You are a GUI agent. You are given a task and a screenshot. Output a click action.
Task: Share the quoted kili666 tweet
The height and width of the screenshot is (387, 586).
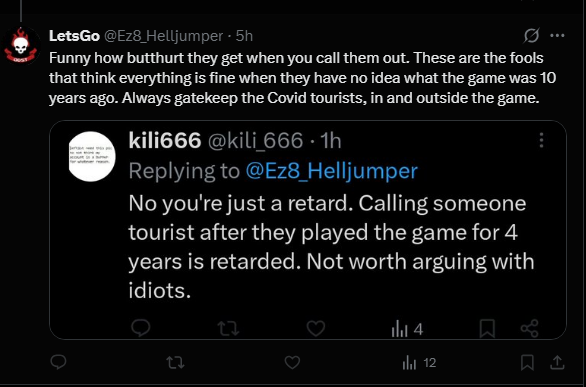click(x=530, y=329)
